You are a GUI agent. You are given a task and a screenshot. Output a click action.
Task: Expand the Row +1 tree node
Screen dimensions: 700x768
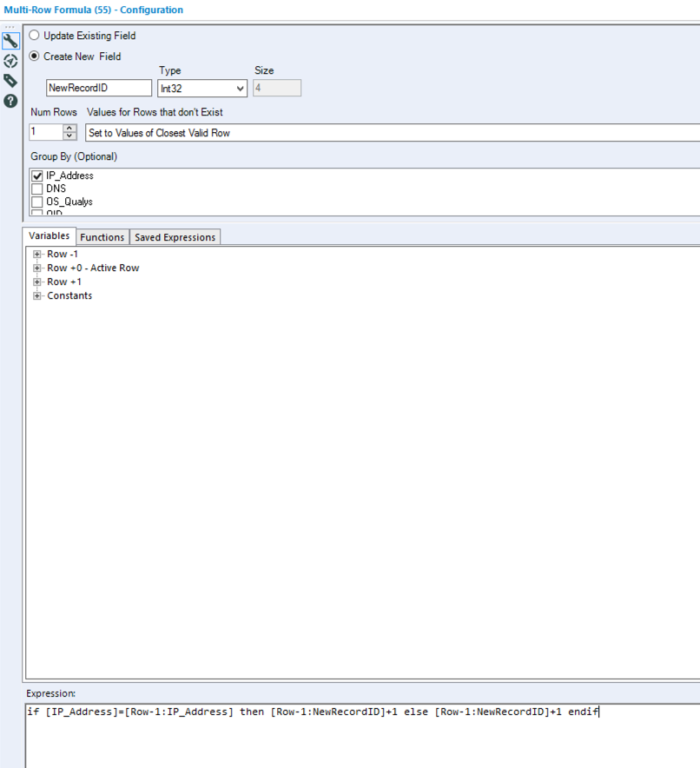pos(36,282)
